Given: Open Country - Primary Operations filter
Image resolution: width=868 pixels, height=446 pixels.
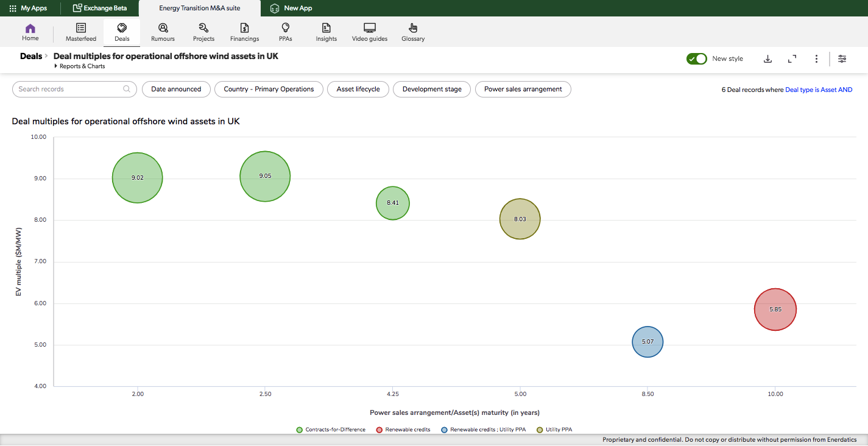Looking at the screenshot, I should [269, 89].
